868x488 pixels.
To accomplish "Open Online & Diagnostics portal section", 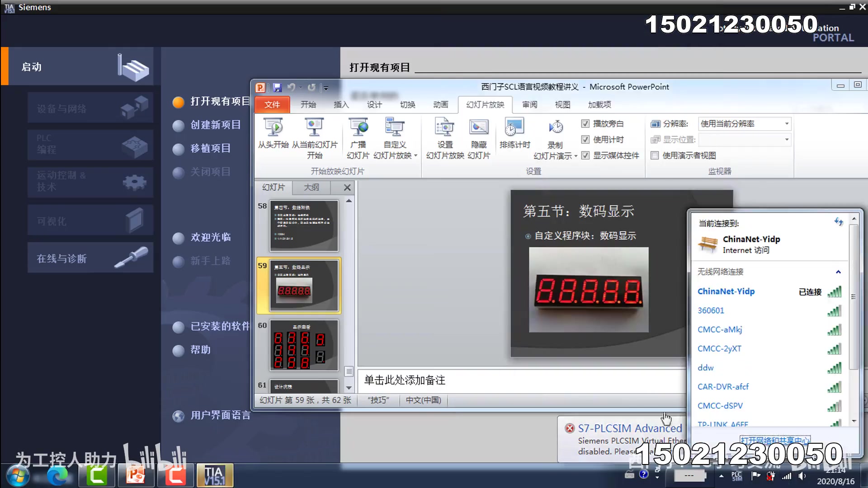I will coord(90,258).
